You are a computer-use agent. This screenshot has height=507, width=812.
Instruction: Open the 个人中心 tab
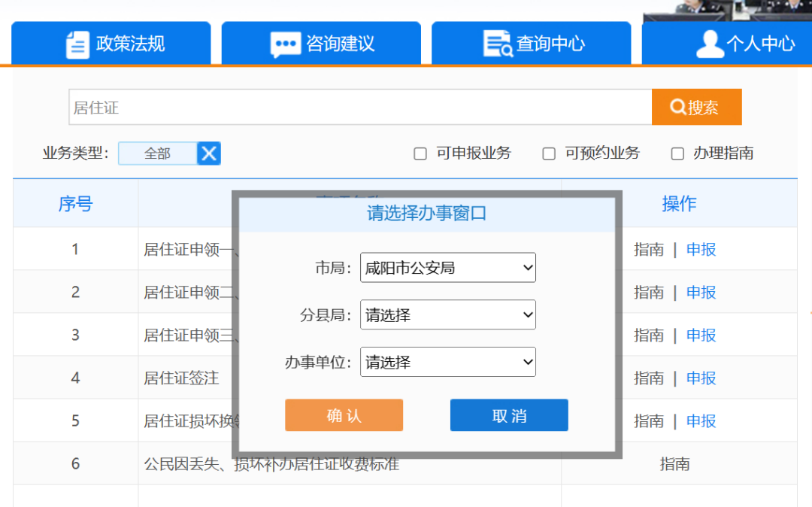click(x=726, y=43)
